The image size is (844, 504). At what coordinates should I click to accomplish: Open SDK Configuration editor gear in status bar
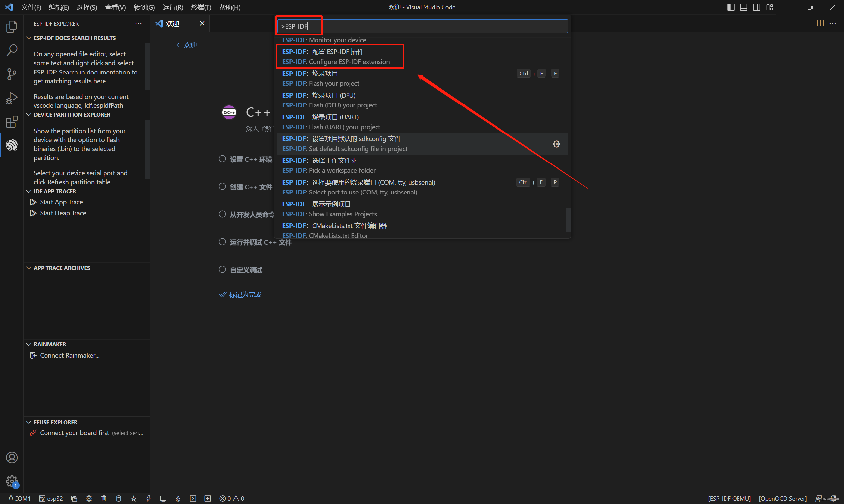tap(89, 498)
